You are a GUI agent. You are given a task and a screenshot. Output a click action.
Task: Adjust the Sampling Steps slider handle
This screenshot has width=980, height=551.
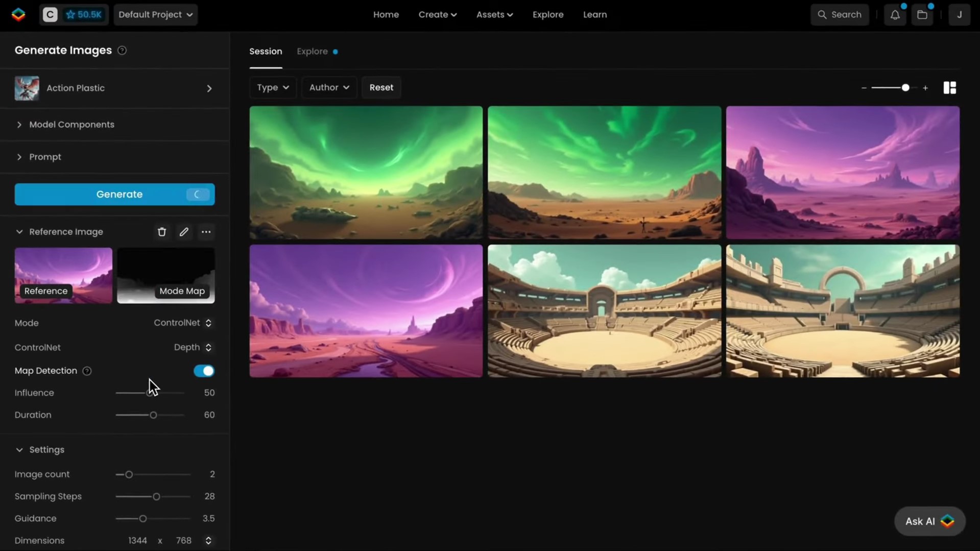tap(156, 496)
